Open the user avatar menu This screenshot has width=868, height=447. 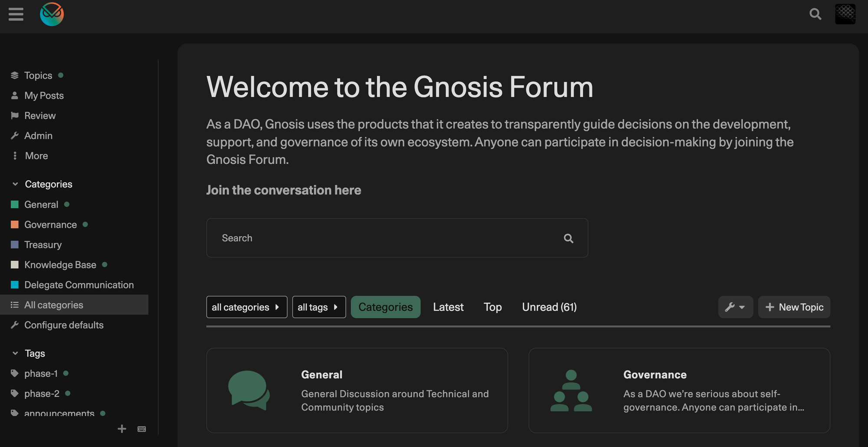tap(845, 14)
